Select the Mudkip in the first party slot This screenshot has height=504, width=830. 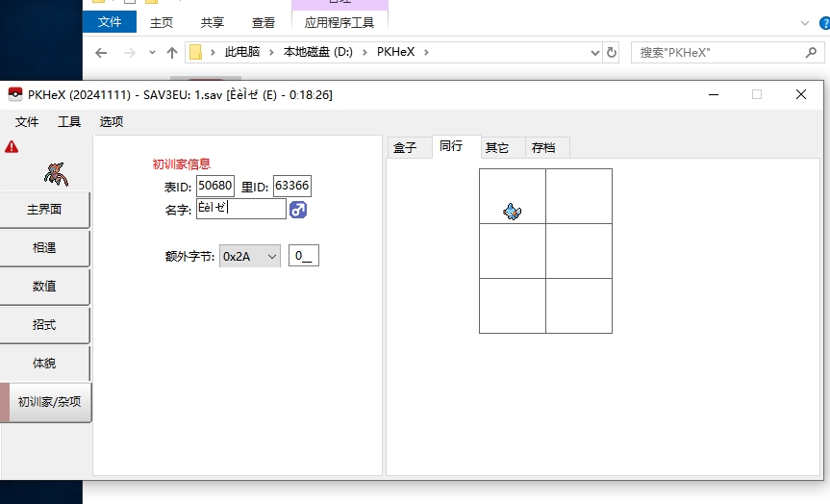click(512, 212)
